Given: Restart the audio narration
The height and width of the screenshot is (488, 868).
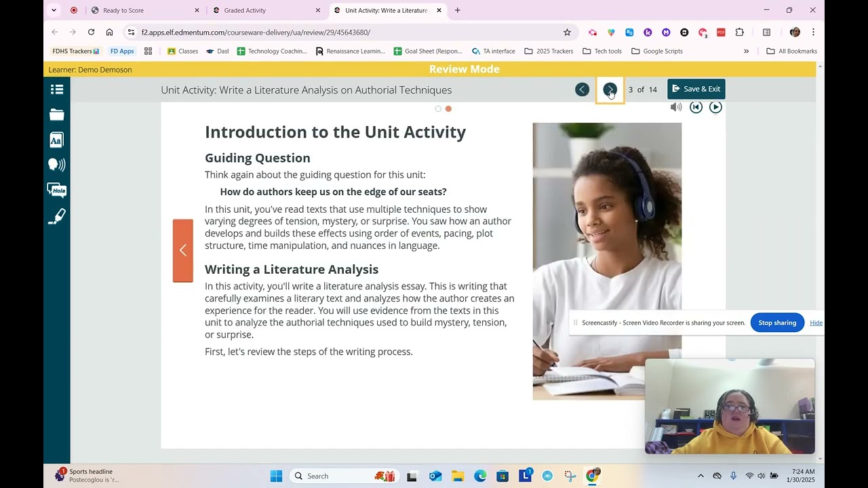Looking at the screenshot, I should 696,107.
